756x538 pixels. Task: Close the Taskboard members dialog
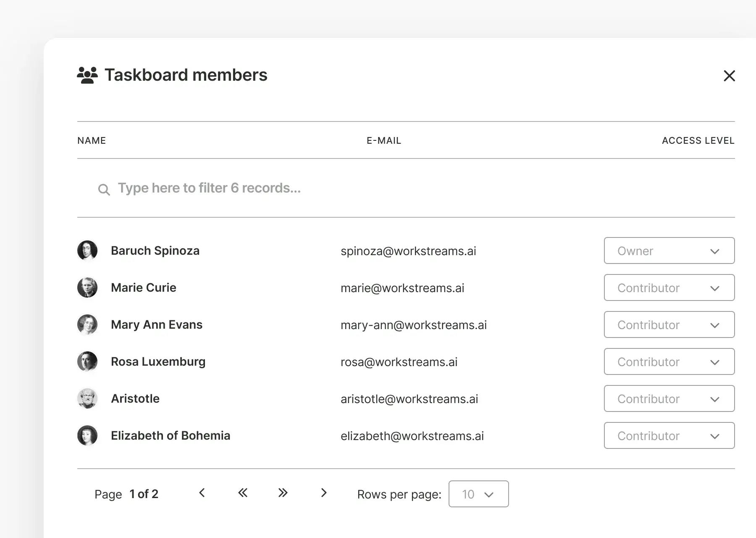point(729,76)
